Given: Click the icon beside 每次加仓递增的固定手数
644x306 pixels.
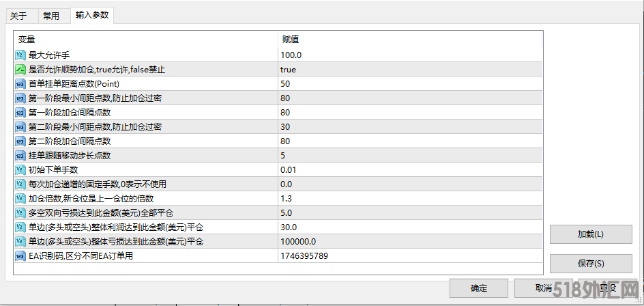Looking at the screenshot, I should (x=20, y=184).
